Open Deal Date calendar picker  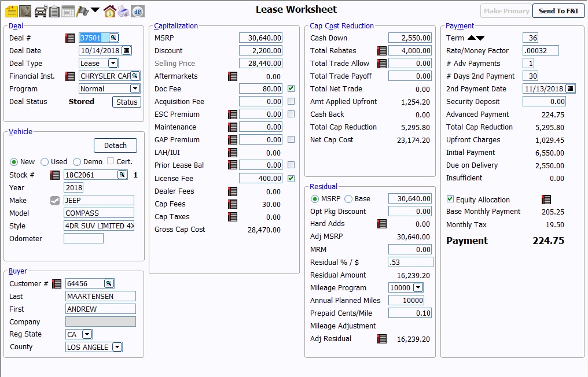pyautogui.click(x=126, y=50)
